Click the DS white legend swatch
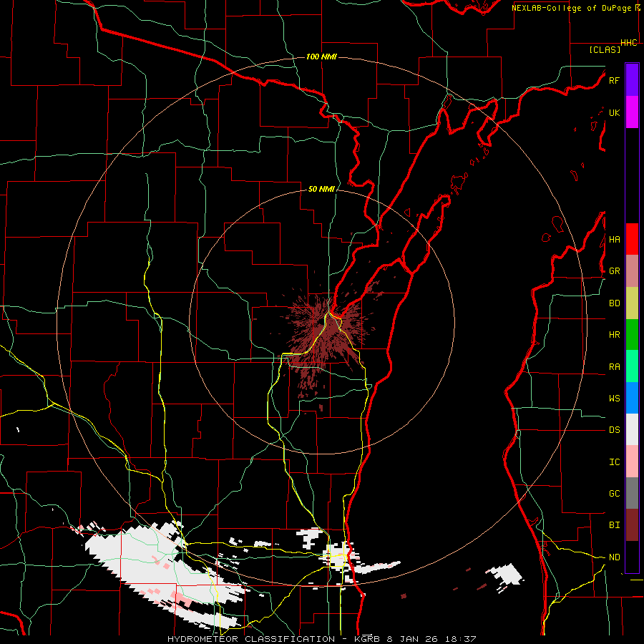This screenshot has height=644, width=644. (x=632, y=429)
